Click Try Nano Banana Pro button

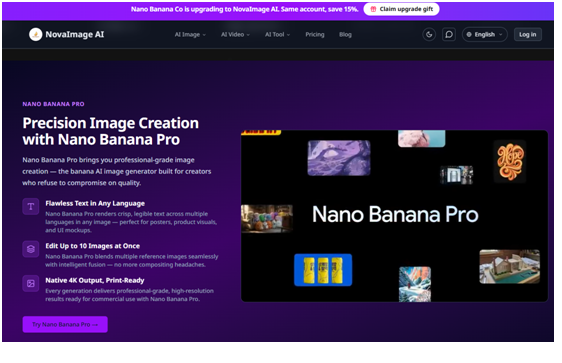65,324
